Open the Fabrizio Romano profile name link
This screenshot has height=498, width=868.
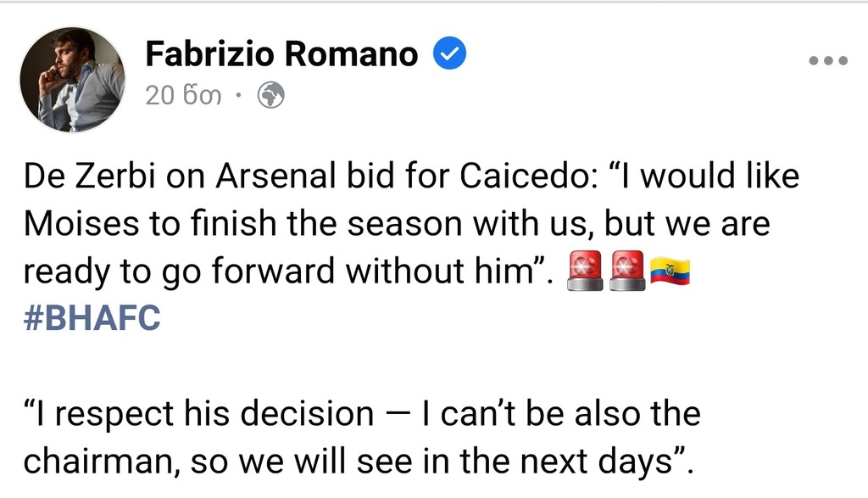tap(281, 54)
